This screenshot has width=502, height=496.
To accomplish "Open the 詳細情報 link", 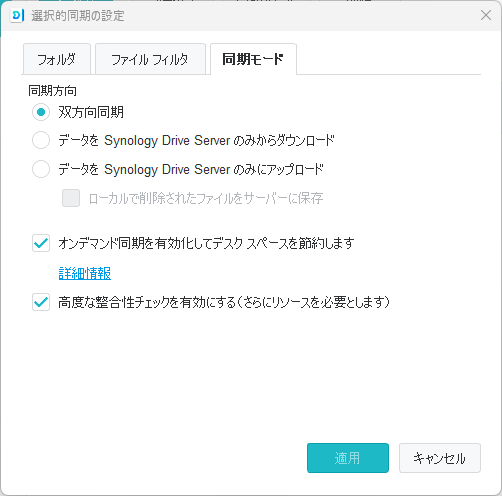I will (85, 273).
